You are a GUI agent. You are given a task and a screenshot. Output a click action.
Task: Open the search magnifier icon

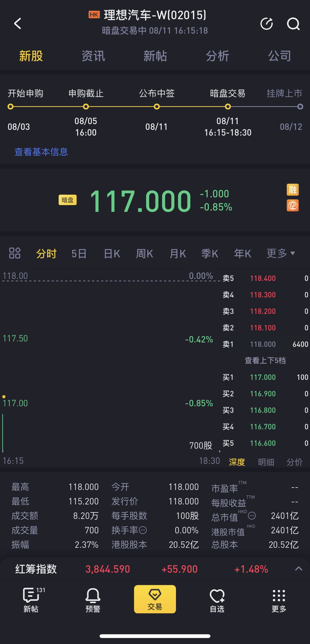[x=293, y=24]
